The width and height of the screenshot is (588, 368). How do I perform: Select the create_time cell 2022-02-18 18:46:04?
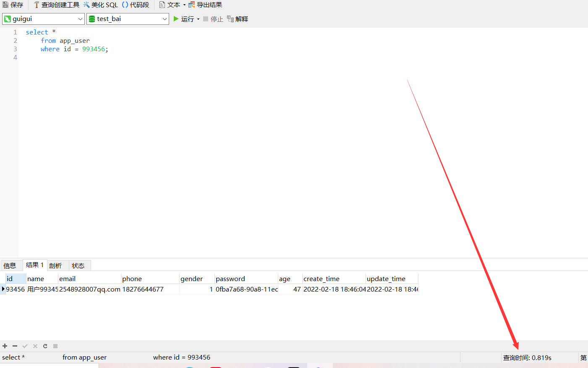tap(334, 289)
